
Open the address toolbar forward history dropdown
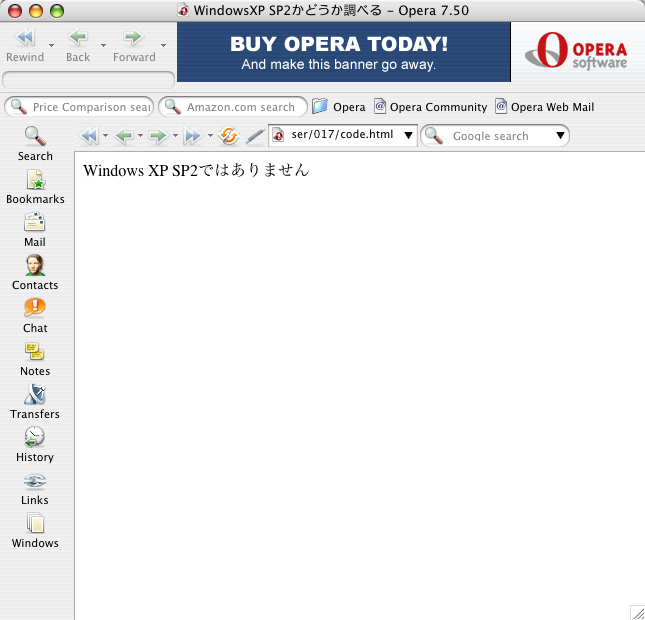(175, 135)
